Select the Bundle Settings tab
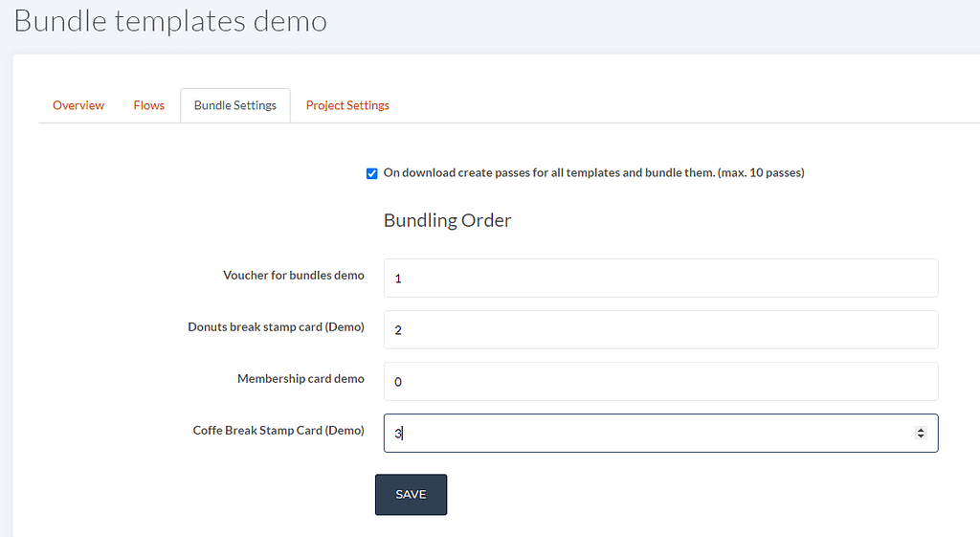The image size is (980, 537). click(235, 105)
